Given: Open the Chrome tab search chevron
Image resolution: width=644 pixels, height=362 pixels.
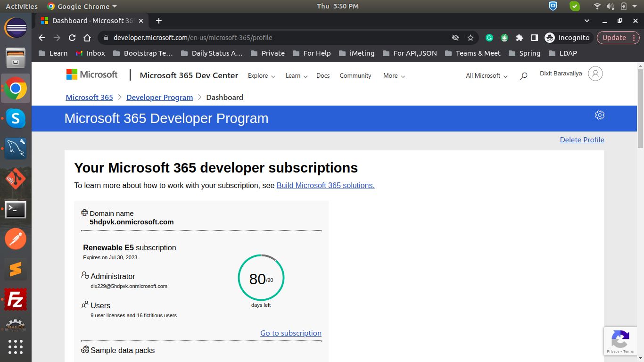Looking at the screenshot, I should coord(587,21).
